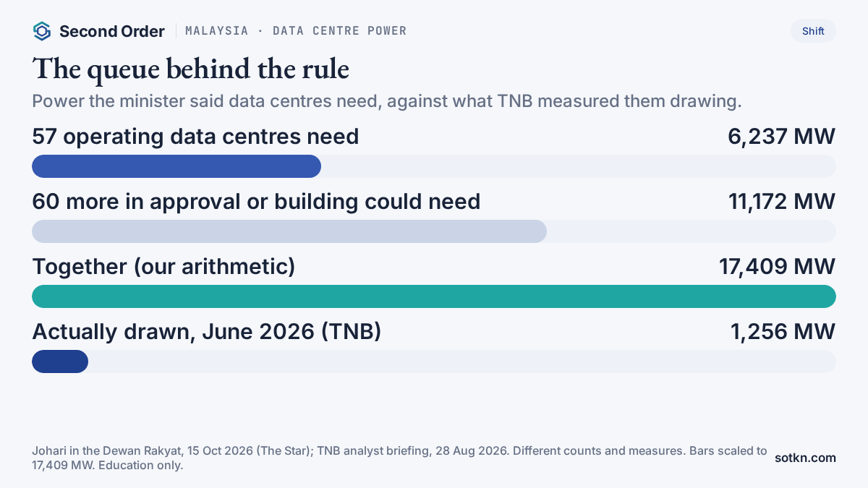Click the Together (our arithmetic) label
The height and width of the screenshot is (488, 868).
tap(164, 267)
